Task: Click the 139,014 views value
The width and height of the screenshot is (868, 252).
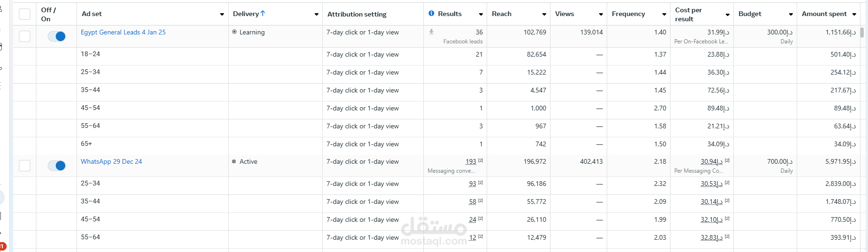Action: (592, 32)
